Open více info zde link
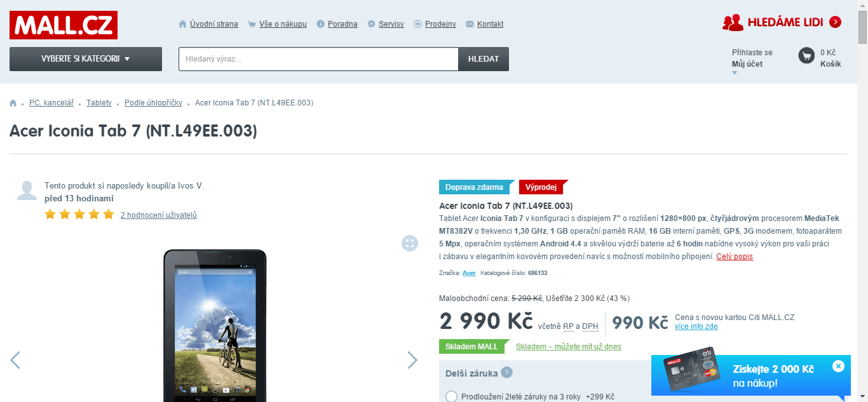The height and width of the screenshot is (402, 868). [696, 326]
